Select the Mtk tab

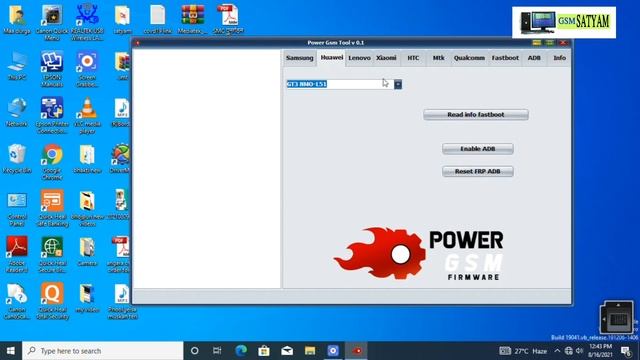pyautogui.click(x=438, y=58)
